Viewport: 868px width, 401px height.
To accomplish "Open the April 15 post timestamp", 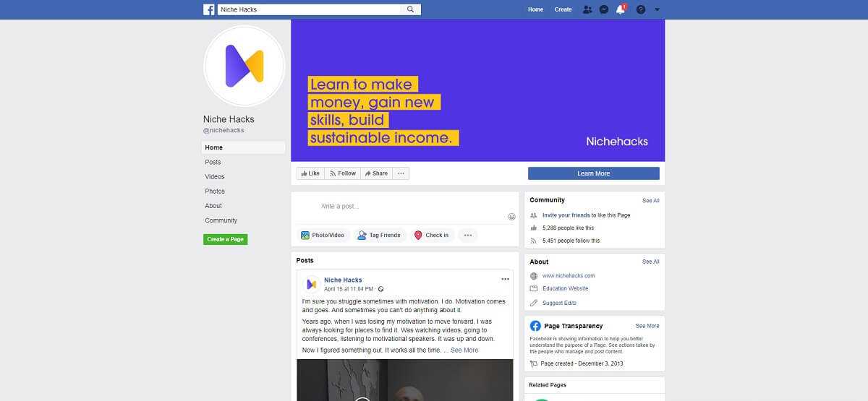I will coord(349,289).
